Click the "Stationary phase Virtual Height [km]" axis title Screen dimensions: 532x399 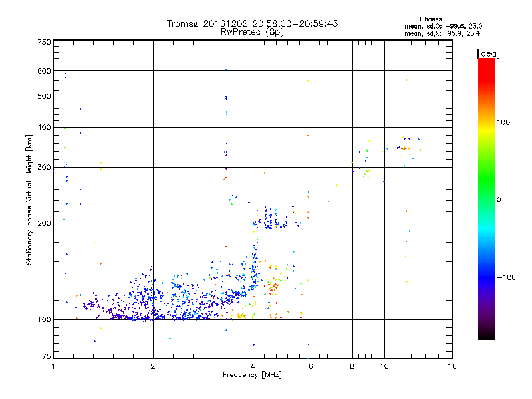[x=29, y=199]
